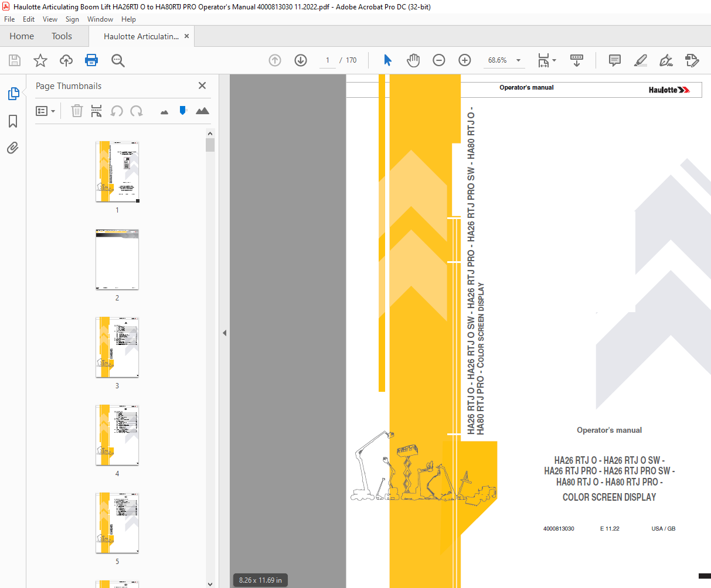711x588 pixels.
Task: Click 'COLOR SCREEN DISPLAY' text on page
Action: pyautogui.click(x=609, y=497)
